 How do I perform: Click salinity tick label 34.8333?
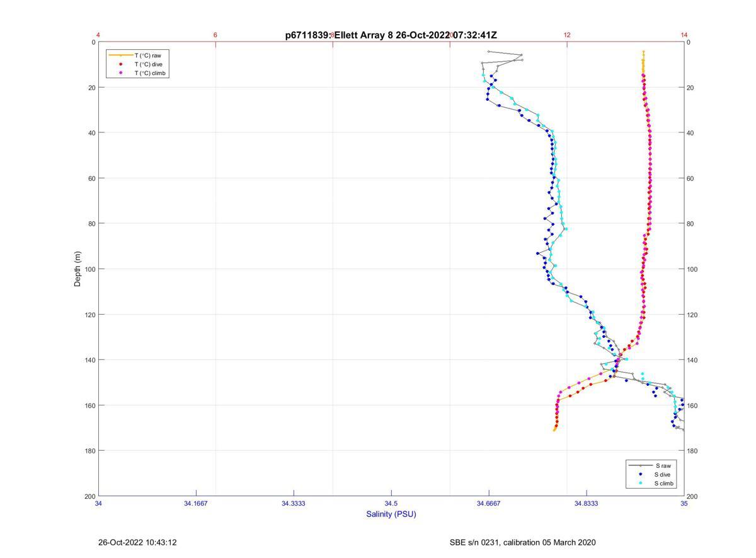pyautogui.click(x=587, y=503)
